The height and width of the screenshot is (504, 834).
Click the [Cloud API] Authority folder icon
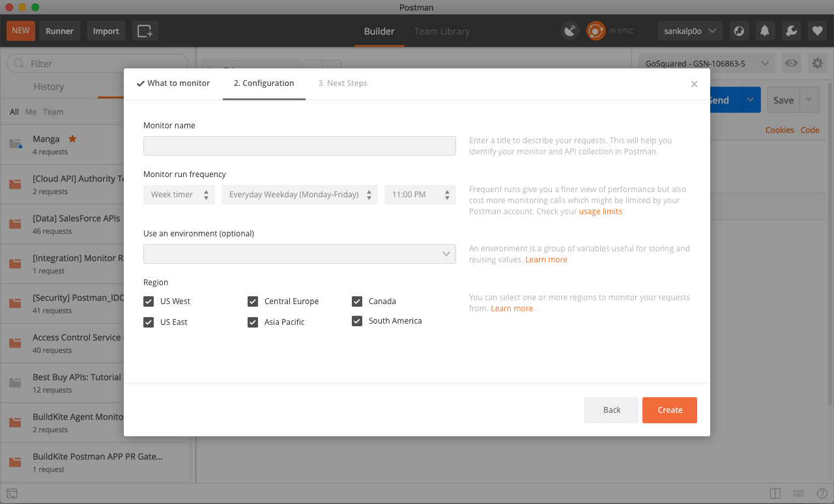click(x=16, y=184)
